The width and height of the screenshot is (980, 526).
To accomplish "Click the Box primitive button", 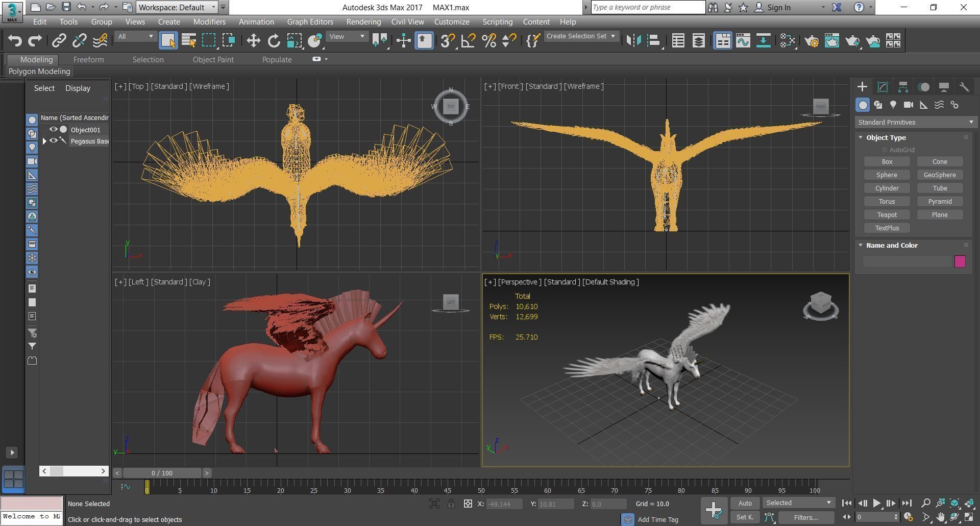I will [887, 162].
